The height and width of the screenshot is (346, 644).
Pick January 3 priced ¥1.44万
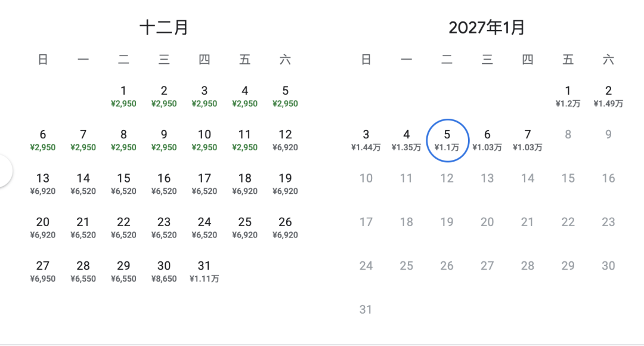click(x=366, y=140)
